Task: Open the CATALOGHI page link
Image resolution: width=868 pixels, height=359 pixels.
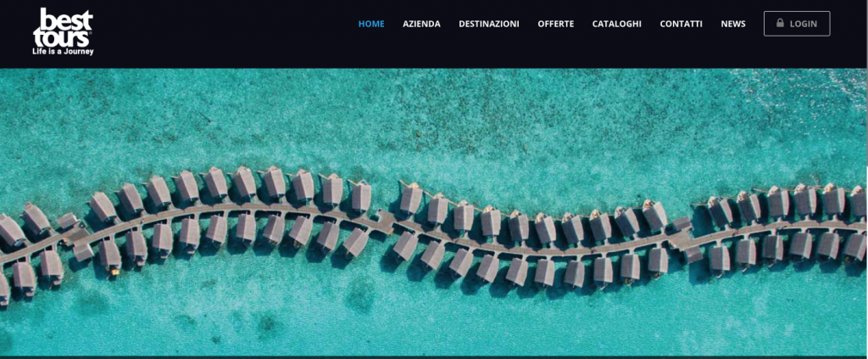Action: pyautogui.click(x=617, y=24)
